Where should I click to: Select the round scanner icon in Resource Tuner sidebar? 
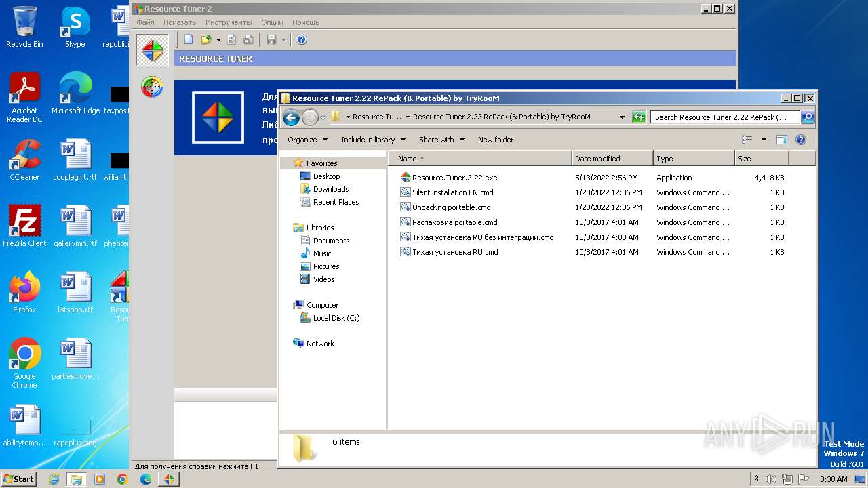tap(152, 87)
